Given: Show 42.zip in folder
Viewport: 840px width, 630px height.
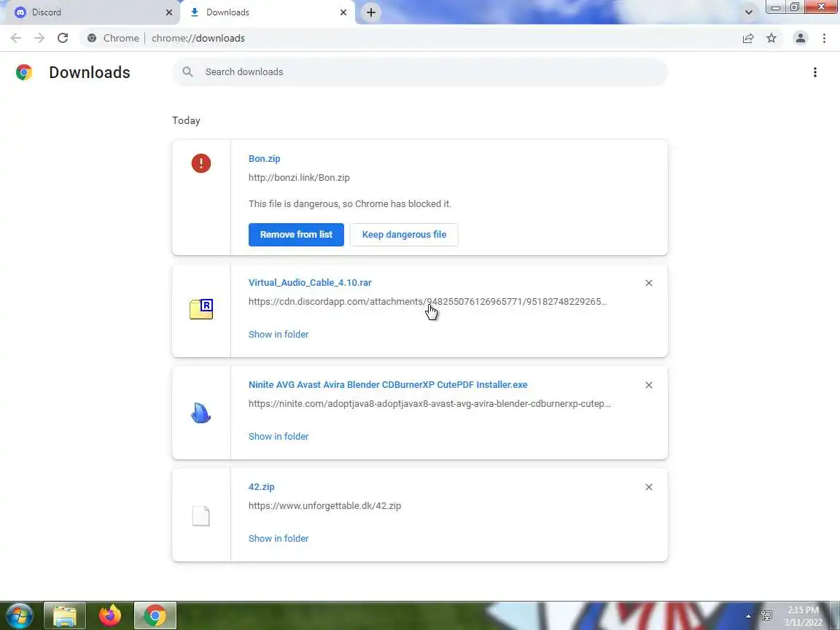Looking at the screenshot, I should 279,538.
